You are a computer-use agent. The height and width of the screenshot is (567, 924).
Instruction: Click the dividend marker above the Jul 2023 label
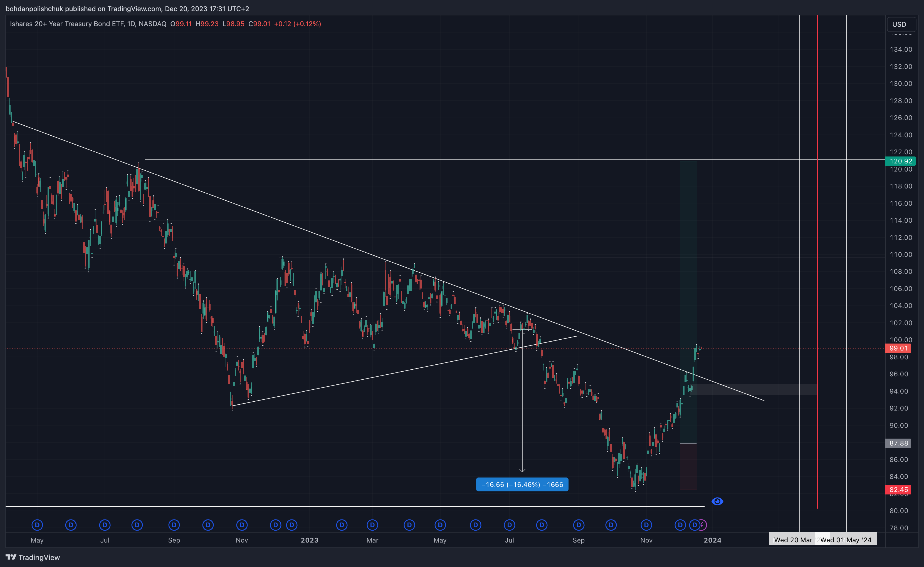[510, 525]
